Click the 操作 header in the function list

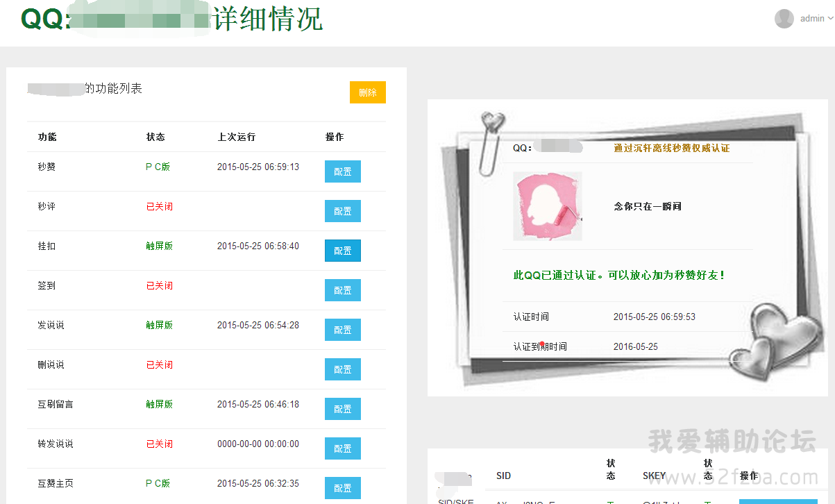point(335,137)
